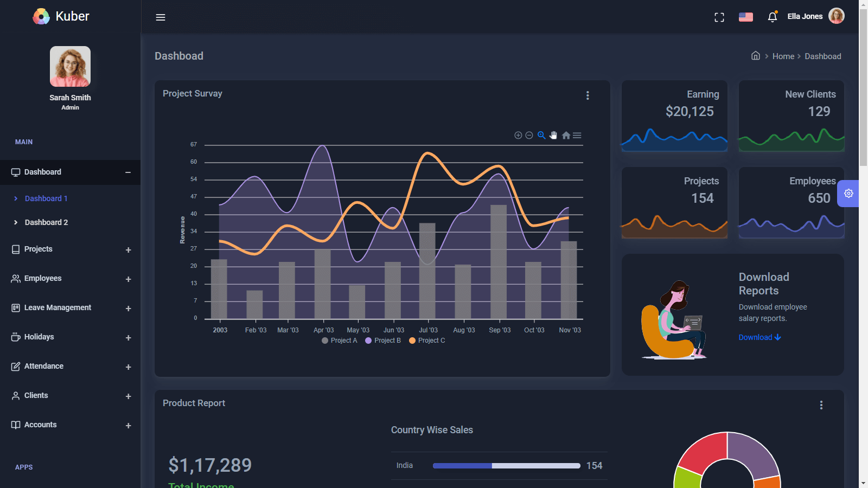The image size is (868, 488).
Task: Click the Employees 650 card
Action: (792, 203)
